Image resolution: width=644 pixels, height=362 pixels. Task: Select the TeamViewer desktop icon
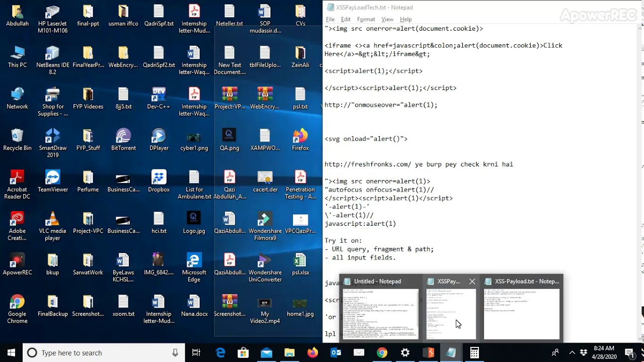(x=52, y=181)
